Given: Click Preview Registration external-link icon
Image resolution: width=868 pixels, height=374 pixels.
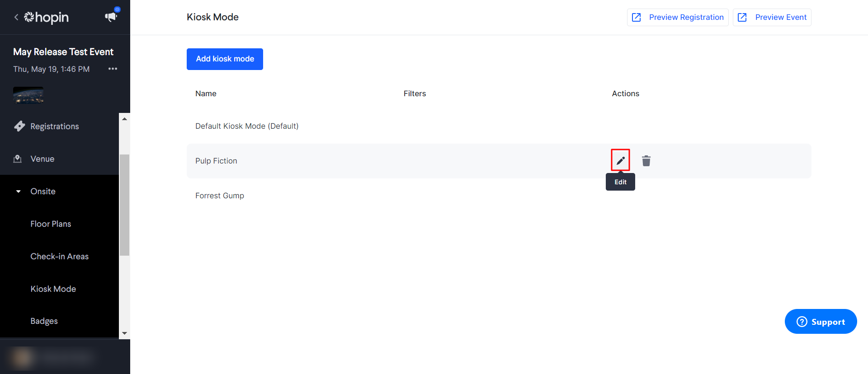Looking at the screenshot, I should 636,17.
